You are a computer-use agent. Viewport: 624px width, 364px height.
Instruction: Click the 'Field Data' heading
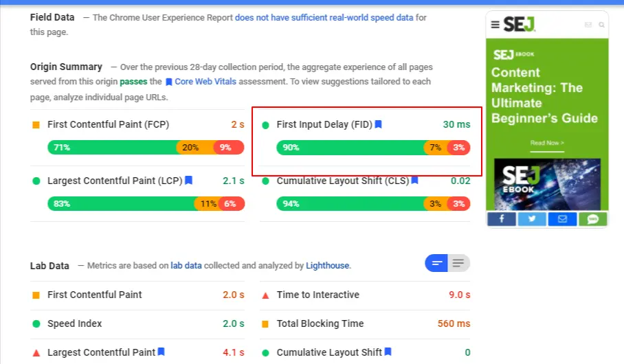point(52,17)
